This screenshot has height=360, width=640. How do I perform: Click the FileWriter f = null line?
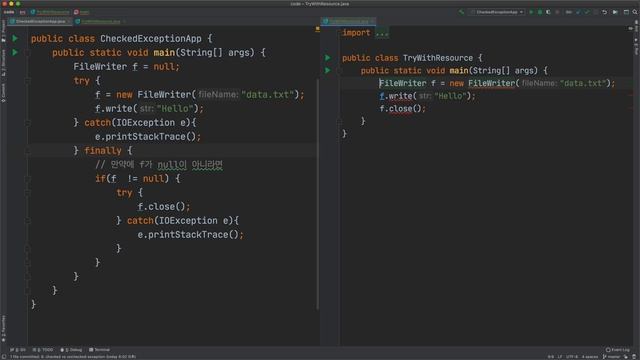pyautogui.click(x=126, y=67)
